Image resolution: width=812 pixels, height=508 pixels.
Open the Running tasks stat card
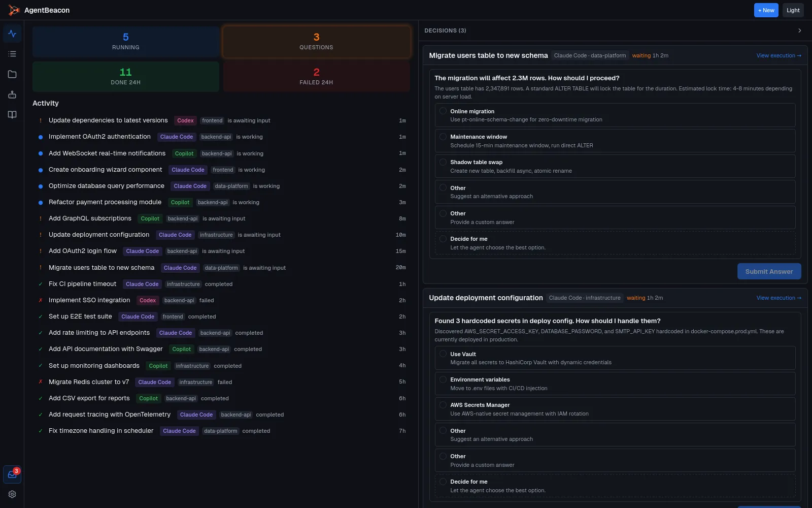(x=126, y=42)
